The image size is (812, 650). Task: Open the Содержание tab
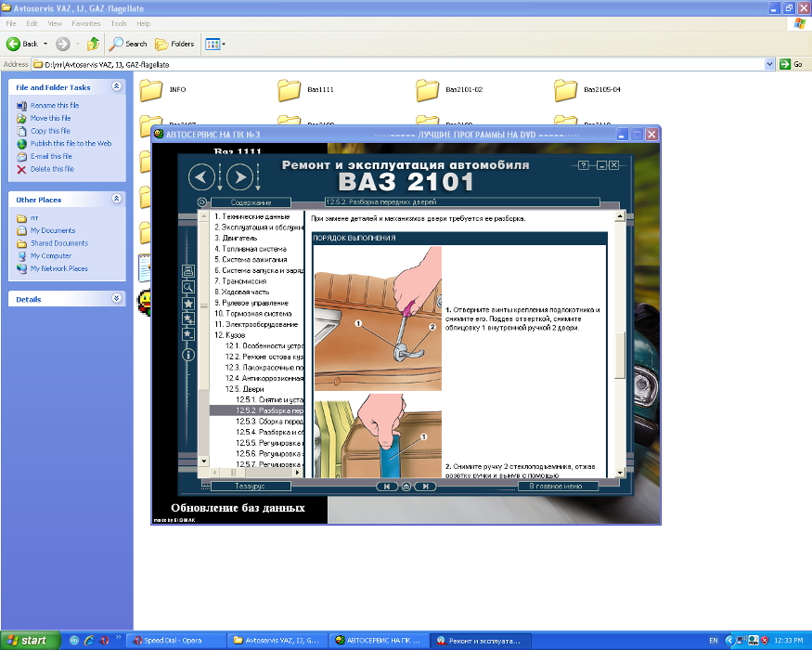coord(251,202)
